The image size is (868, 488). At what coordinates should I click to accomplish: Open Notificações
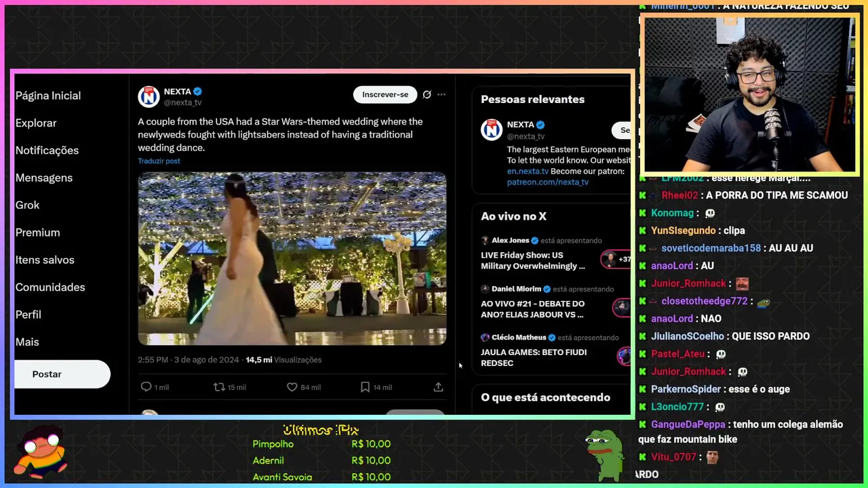pos(47,150)
